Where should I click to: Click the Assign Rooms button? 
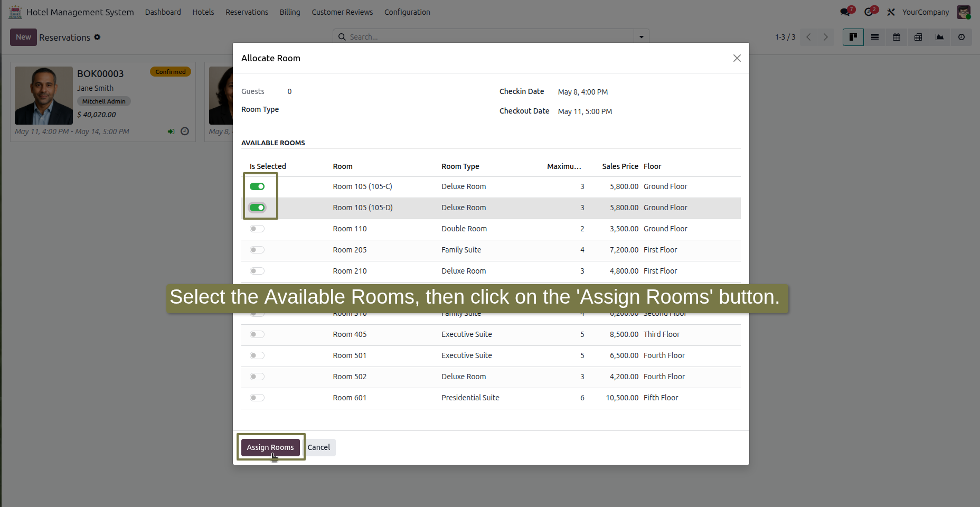(270, 447)
